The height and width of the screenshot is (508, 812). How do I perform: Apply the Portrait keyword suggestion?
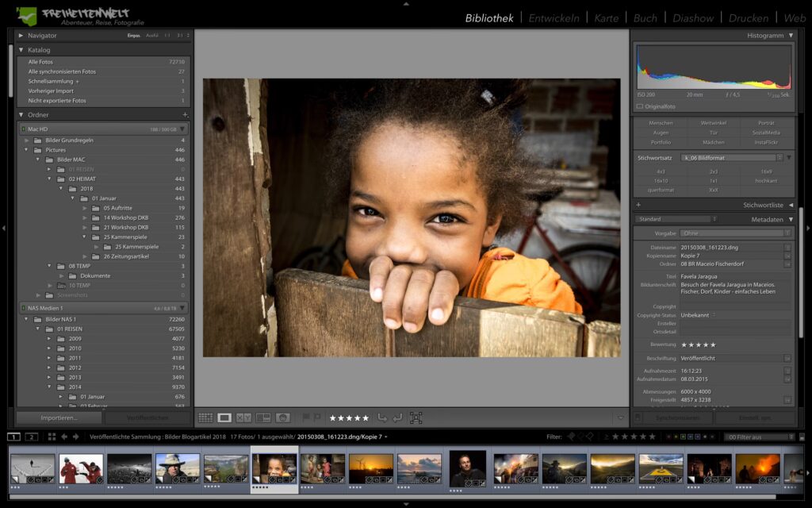766,123
